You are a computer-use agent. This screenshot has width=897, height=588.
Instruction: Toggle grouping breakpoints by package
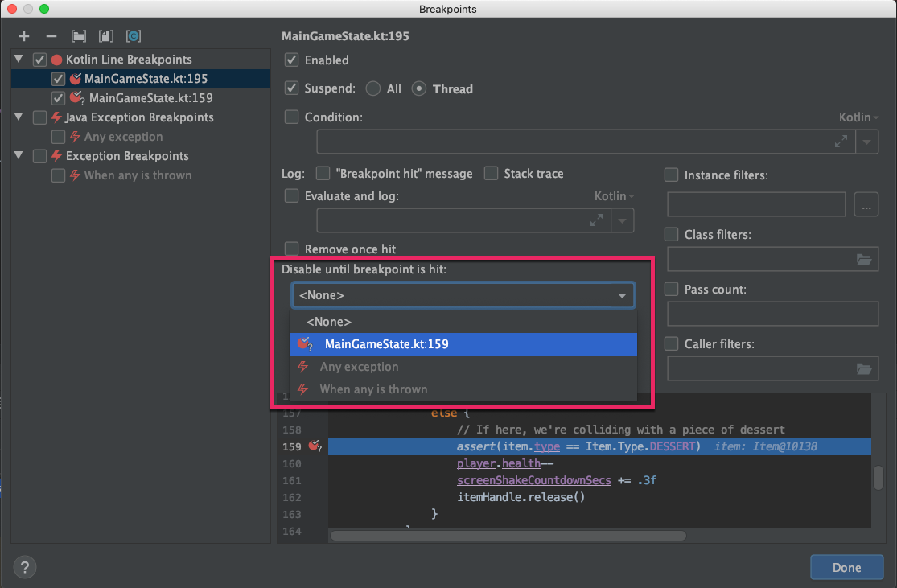coord(77,36)
